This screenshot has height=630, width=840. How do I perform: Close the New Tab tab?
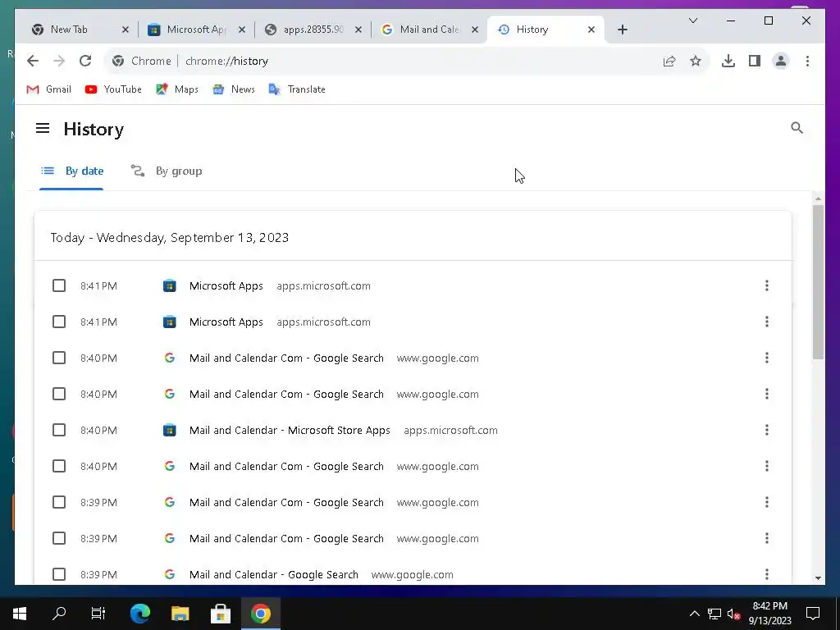coord(125,30)
